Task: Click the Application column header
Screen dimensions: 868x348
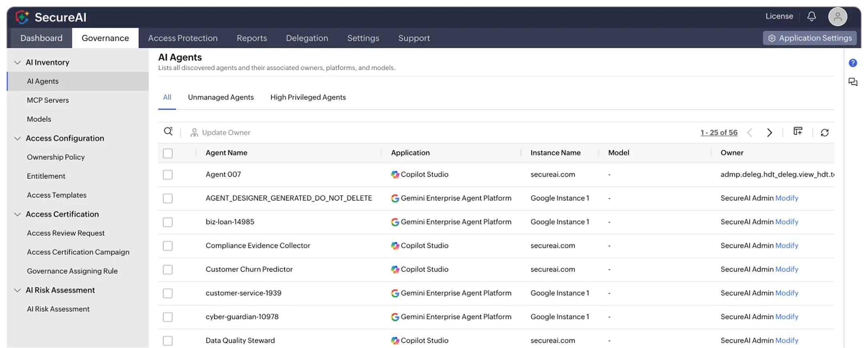Action: pos(410,153)
